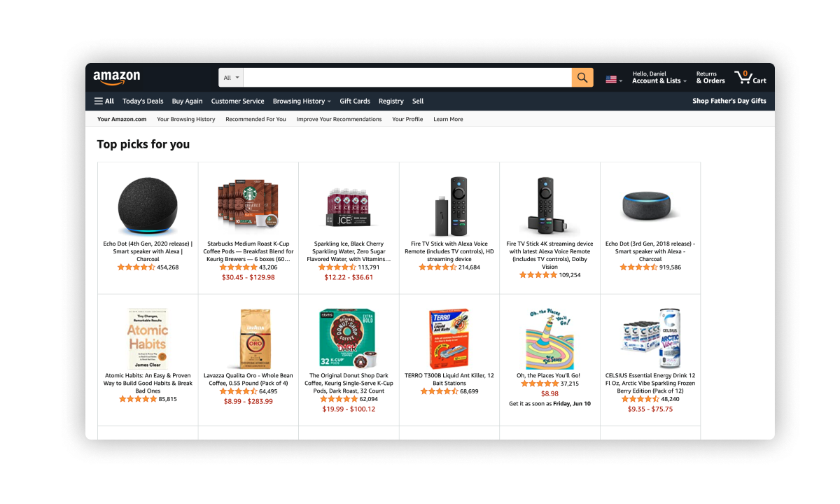Click star rating of TERRO Ant Killer
Viewport: 840px width, 504px height.
[x=440, y=391]
